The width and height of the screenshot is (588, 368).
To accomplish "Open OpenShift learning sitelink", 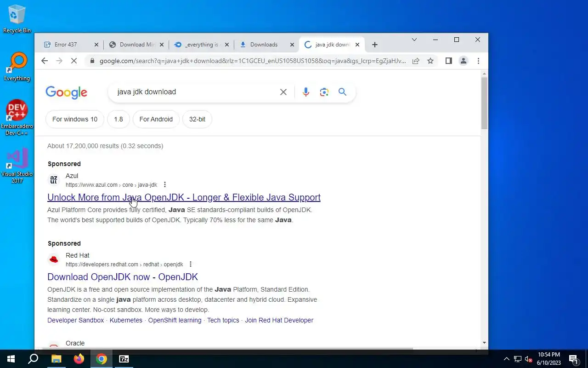I will pyautogui.click(x=175, y=320).
